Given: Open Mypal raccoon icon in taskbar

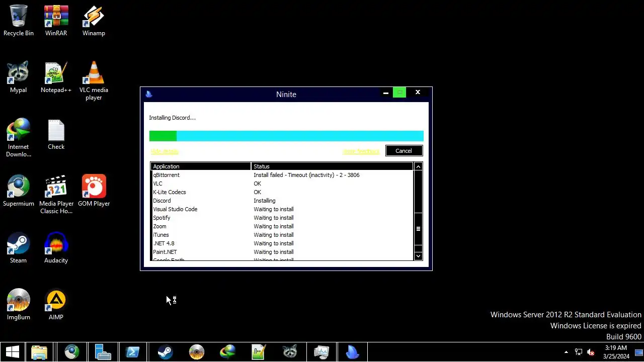Looking at the screenshot, I should pos(290,352).
